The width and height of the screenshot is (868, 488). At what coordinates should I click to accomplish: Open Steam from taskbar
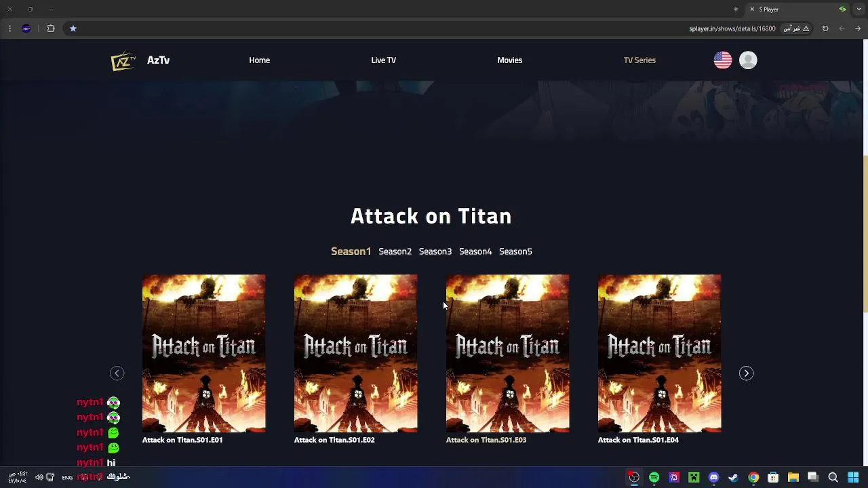pos(733,477)
